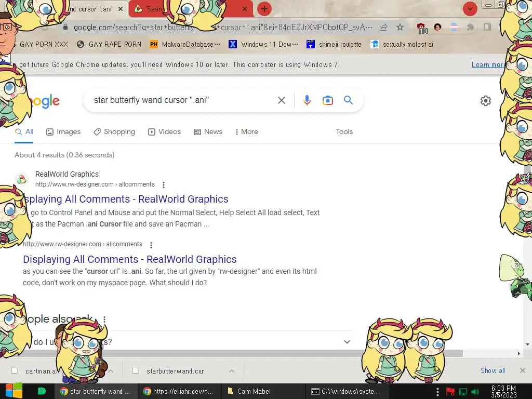Select the Images search tab
Screen dimensions: 532x399
[x=63, y=131]
